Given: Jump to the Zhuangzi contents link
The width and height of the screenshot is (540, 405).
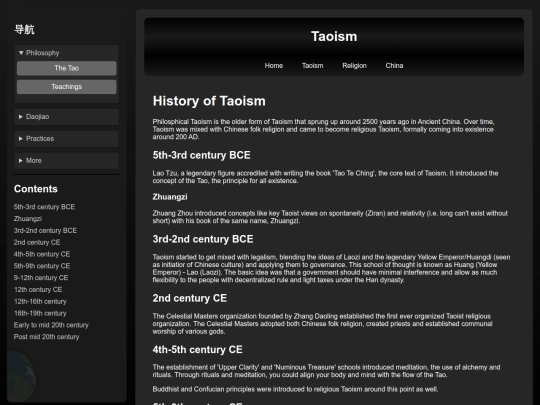Looking at the screenshot, I should pyautogui.click(x=28, y=219).
